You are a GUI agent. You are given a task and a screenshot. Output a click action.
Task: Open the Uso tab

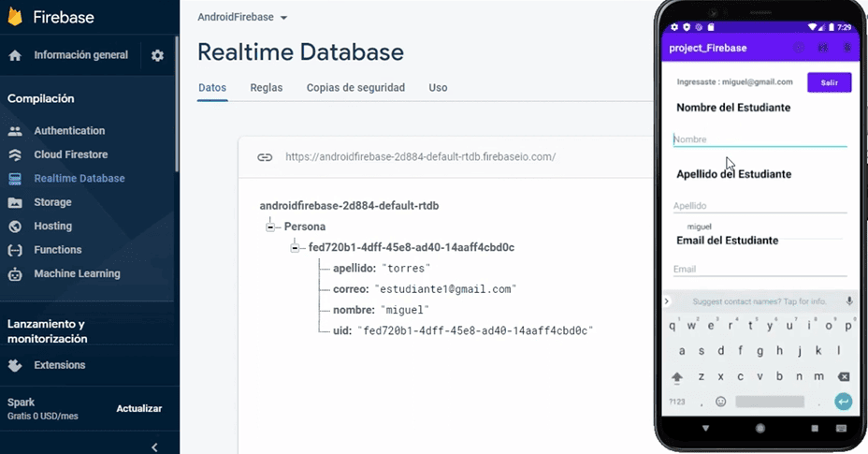pos(438,88)
